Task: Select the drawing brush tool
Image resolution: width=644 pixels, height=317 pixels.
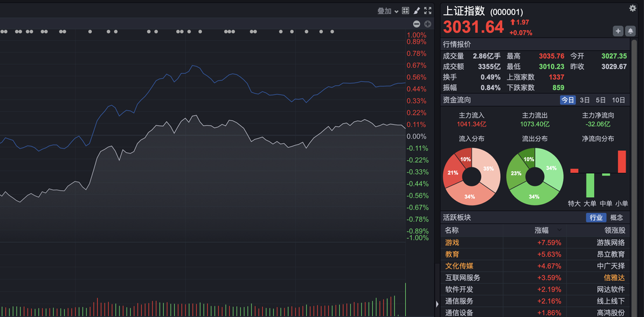Action: [x=417, y=11]
